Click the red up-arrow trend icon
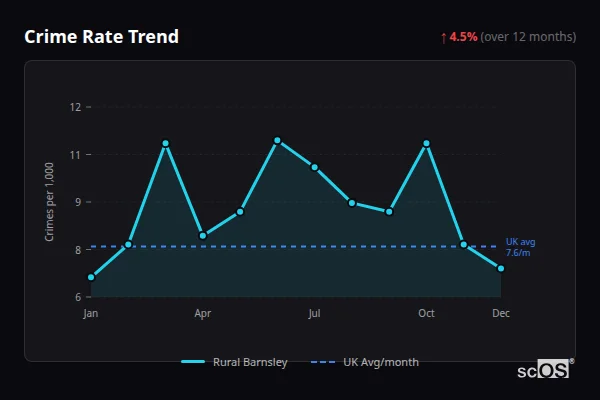The image size is (600, 400). (443, 37)
